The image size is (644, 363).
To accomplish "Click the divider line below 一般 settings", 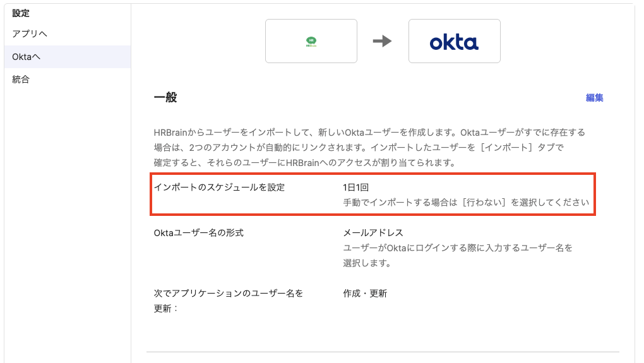I will 383,352.
